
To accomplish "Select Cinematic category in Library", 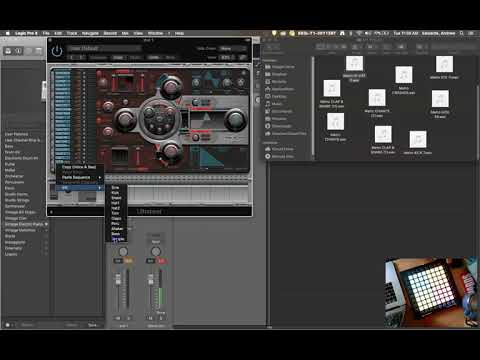I will 14,248.
